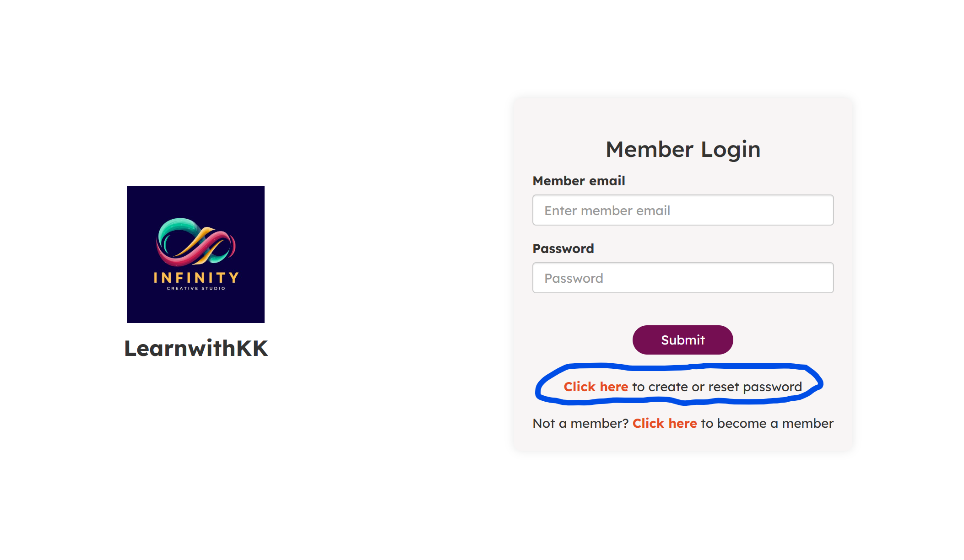Image resolution: width=964 pixels, height=560 pixels.
Task: Select the LearnwithKK site title
Action: pos(196,348)
